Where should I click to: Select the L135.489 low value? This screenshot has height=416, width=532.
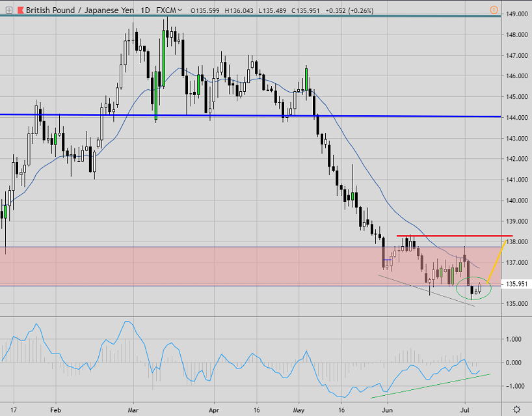tap(272, 11)
